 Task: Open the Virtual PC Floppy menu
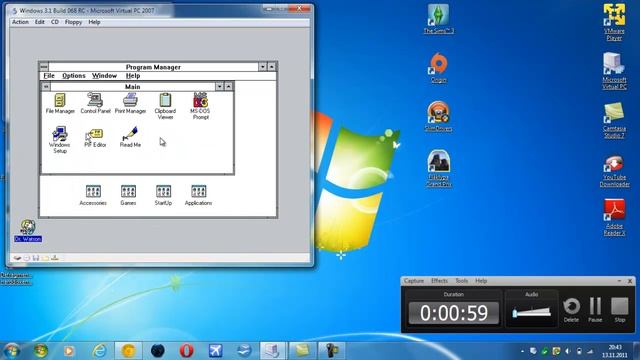click(73, 22)
